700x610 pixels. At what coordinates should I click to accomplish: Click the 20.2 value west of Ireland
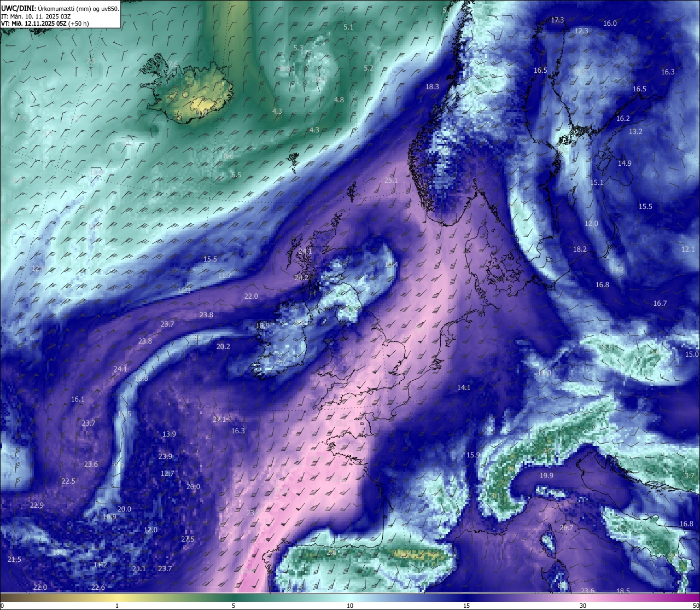223,347
